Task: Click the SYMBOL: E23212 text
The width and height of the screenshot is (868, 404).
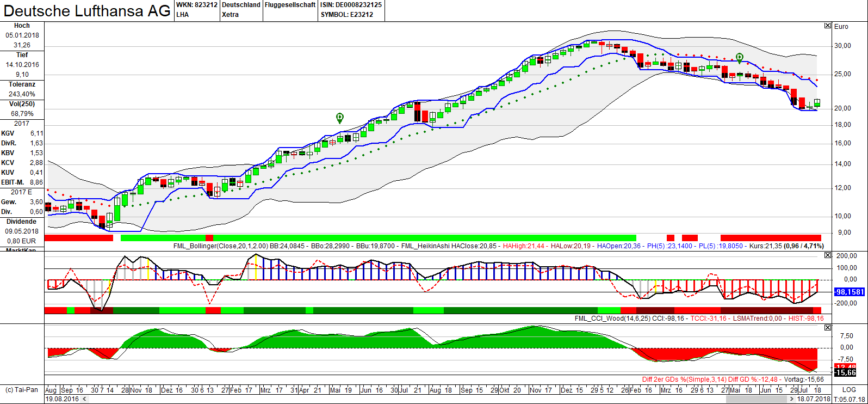Action: [347, 15]
